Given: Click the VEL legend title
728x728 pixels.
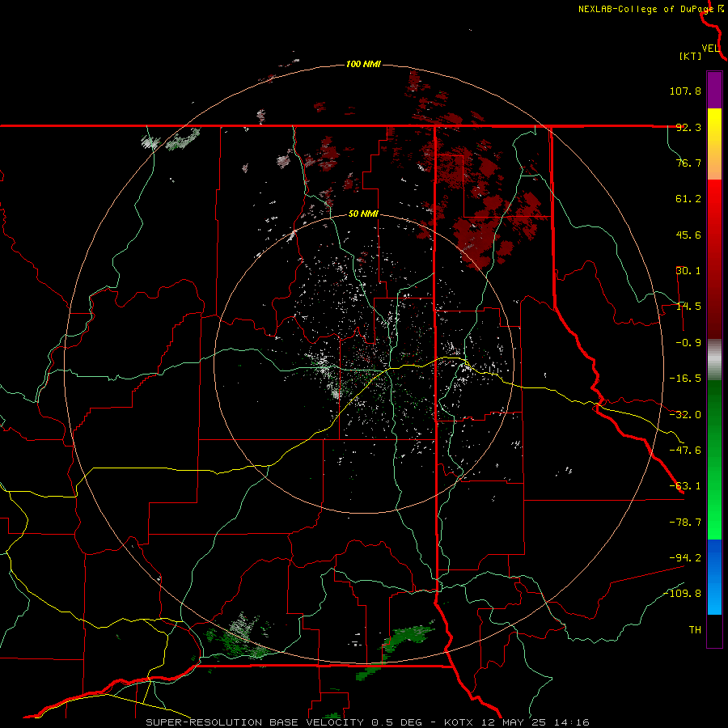Looking at the screenshot, I should click(710, 49).
